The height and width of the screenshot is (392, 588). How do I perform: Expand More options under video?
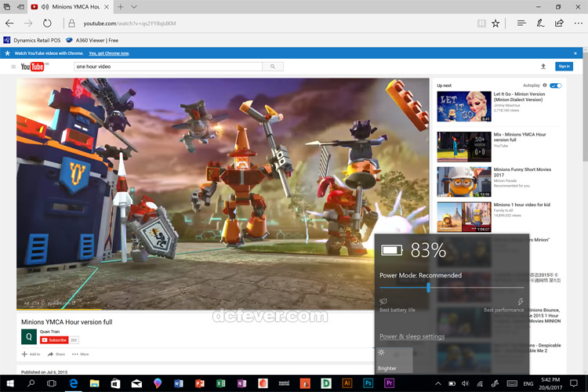[x=81, y=354]
